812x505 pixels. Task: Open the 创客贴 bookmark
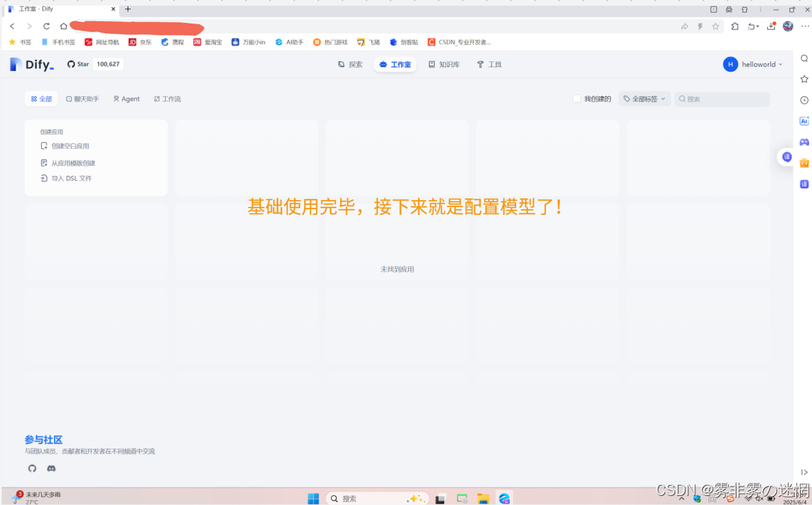coord(404,42)
